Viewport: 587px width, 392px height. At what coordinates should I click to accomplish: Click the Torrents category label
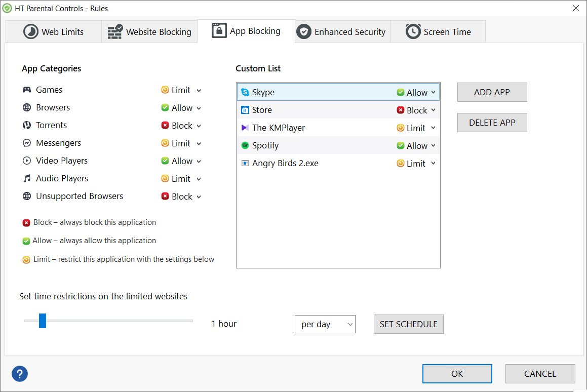click(x=51, y=125)
